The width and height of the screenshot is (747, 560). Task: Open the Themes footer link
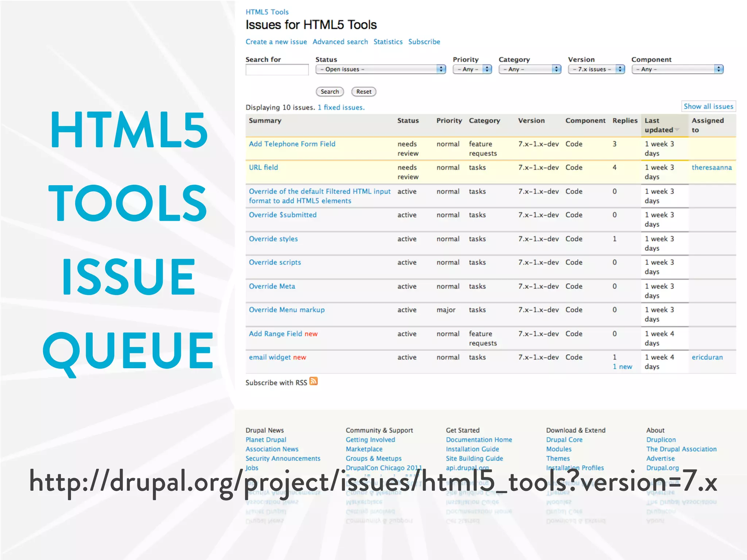[x=558, y=459]
